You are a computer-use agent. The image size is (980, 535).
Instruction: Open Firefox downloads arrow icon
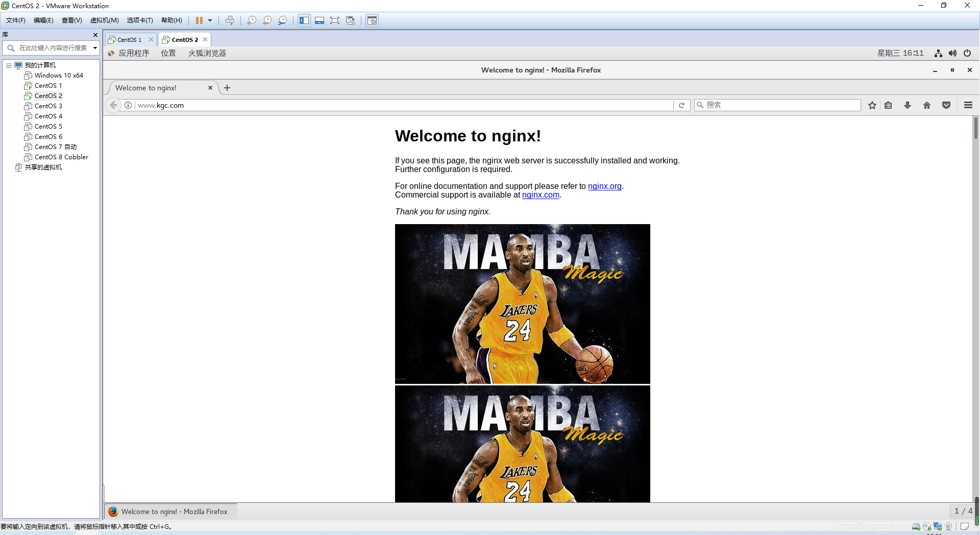click(908, 105)
